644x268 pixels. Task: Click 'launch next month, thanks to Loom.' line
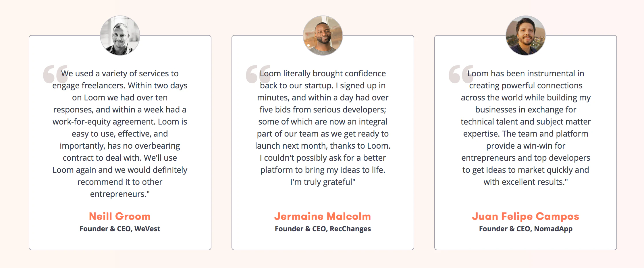[x=323, y=146]
